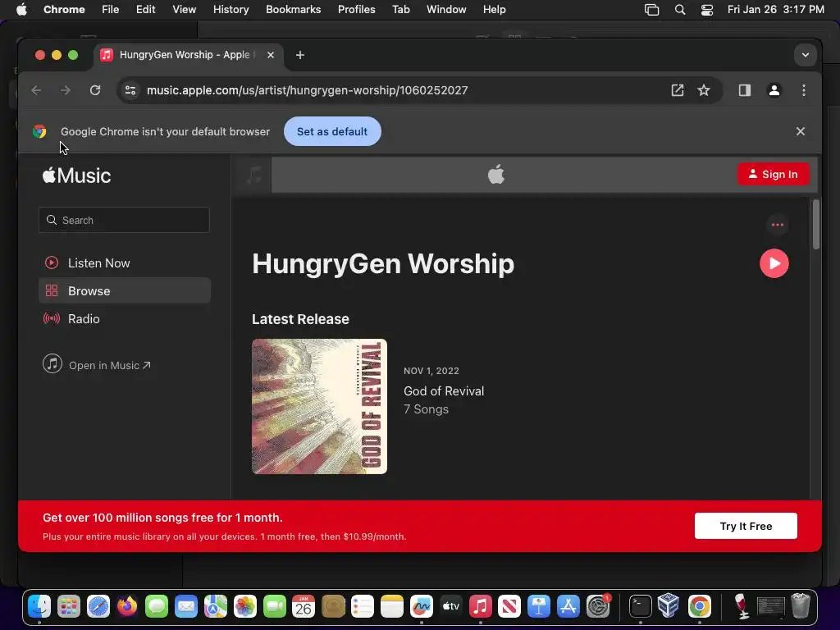This screenshot has height=630, width=840.
Task: Open the File menu
Action: [111, 10]
